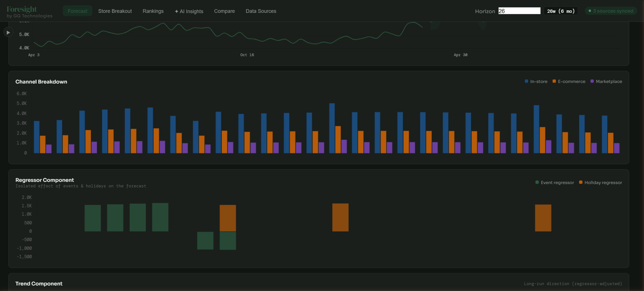
Task: Go to the Rankings tab
Action: pyautogui.click(x=153, y=11)
